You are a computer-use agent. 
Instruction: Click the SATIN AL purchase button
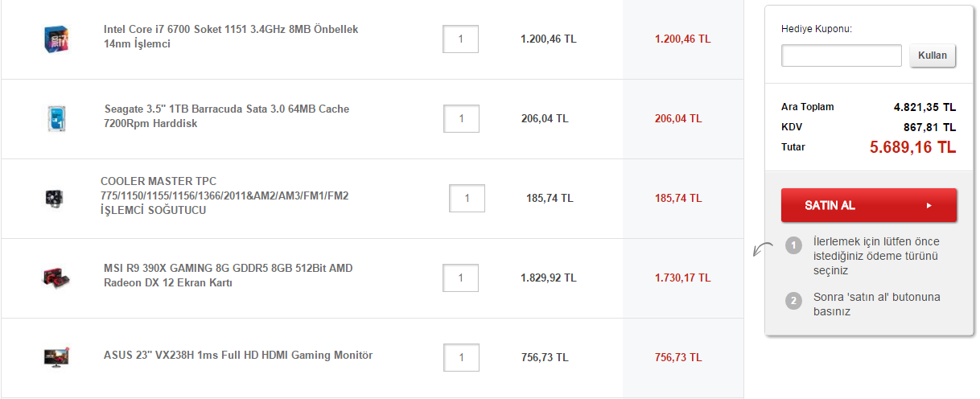coord(868,206)
